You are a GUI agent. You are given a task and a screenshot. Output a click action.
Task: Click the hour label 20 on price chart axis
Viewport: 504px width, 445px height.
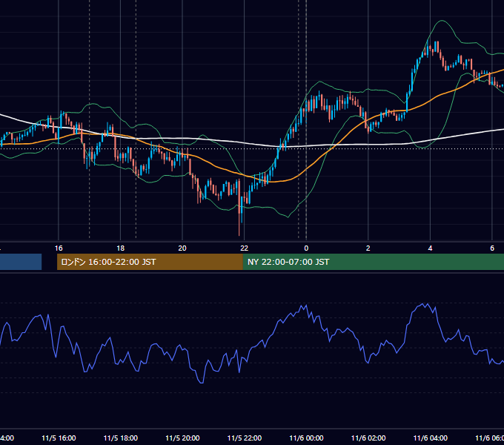[x=182, y=248]
